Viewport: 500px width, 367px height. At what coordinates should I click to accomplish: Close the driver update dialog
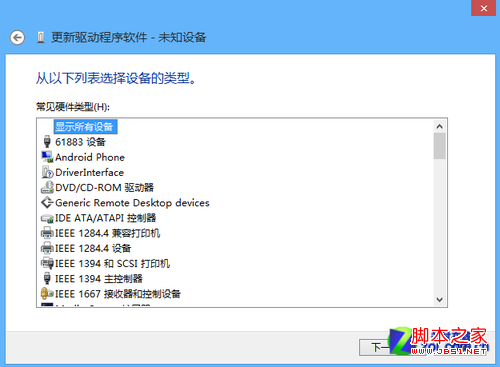(484, 8)
